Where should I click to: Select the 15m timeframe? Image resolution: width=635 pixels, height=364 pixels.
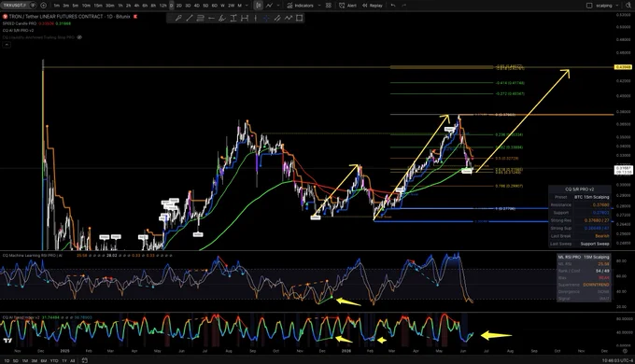tap(98, 6)
